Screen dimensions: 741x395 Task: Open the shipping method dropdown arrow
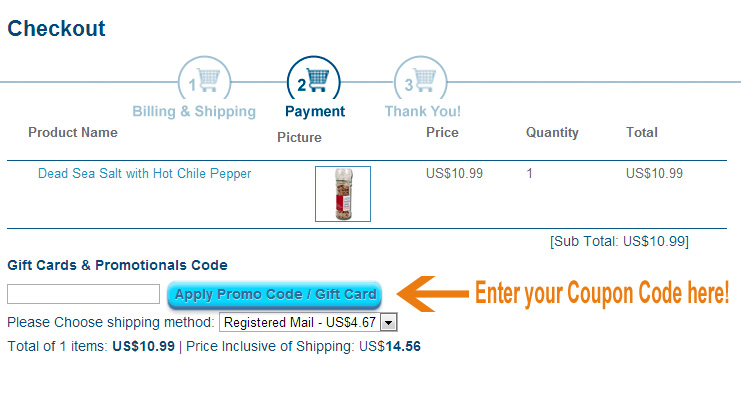click(x=388, y=323)
